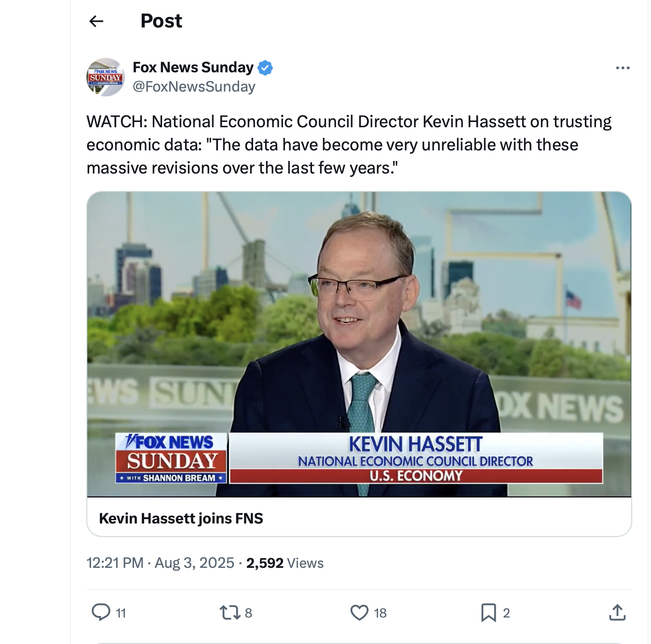
Task: Open the Fox News Sunday display name
Action: click(193, 67)
